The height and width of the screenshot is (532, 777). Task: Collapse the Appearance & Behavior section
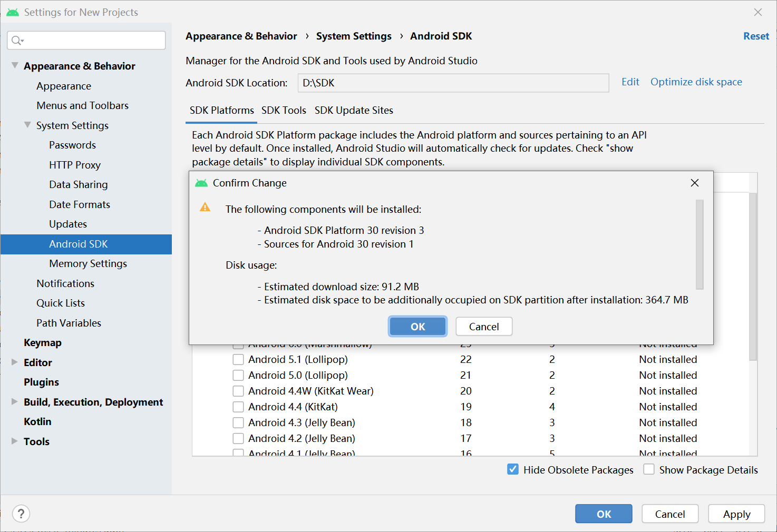(15, 66)
